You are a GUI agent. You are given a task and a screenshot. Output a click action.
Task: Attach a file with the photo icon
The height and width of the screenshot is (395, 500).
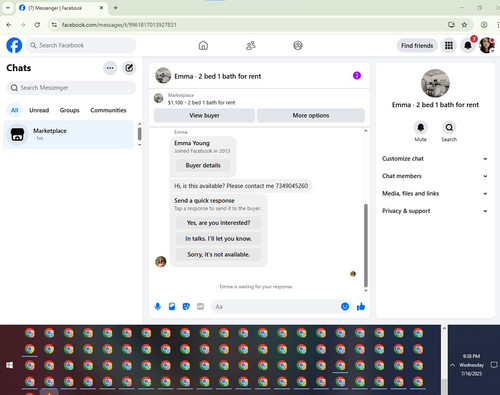click(x=172, y=306)
